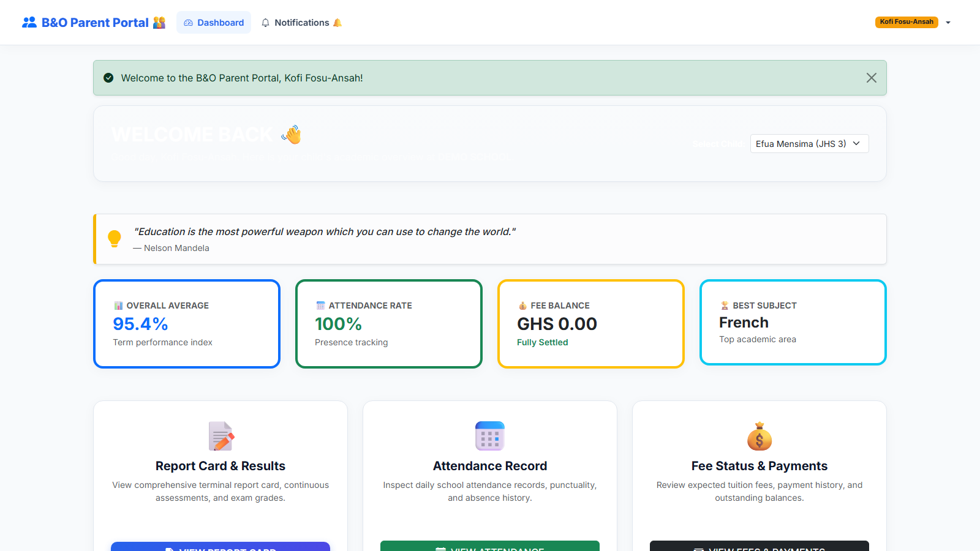Image resolution: width=980 pixels, height=551 pixels.
Task: Open the View Report Card button
Action: pos(221,546)
